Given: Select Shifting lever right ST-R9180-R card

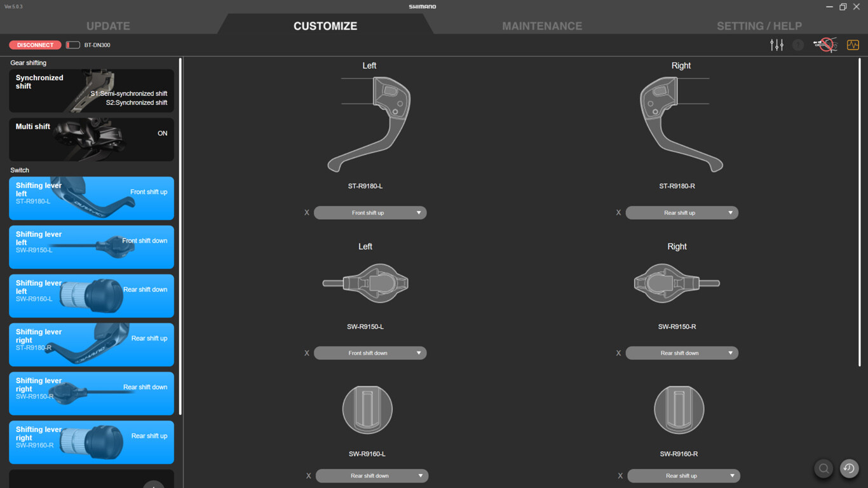Looking at the screenshot, I should coord(92,345).
